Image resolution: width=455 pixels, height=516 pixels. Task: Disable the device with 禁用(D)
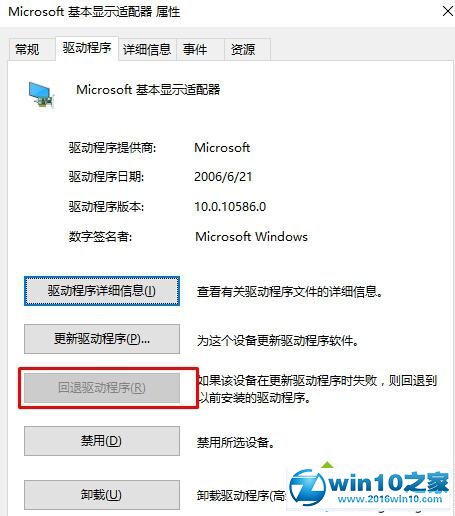pos(102,441)
